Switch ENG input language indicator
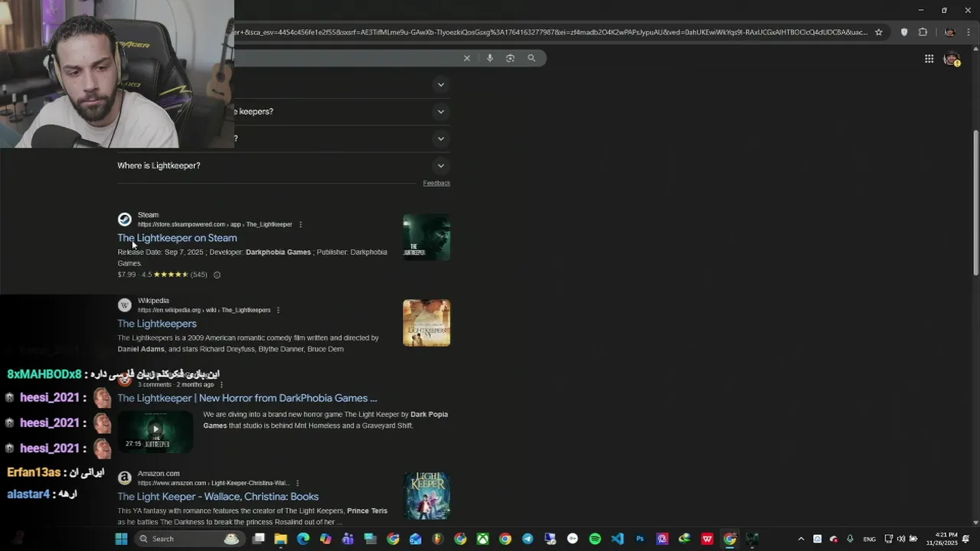Viewport: 980px width, 551px height. coord(870,539)
